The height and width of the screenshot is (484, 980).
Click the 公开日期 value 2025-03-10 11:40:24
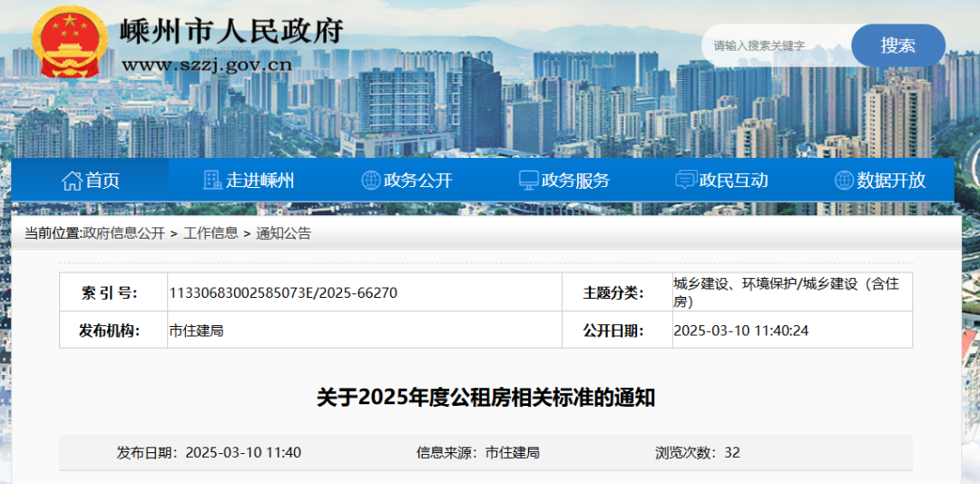coord(740,331)
